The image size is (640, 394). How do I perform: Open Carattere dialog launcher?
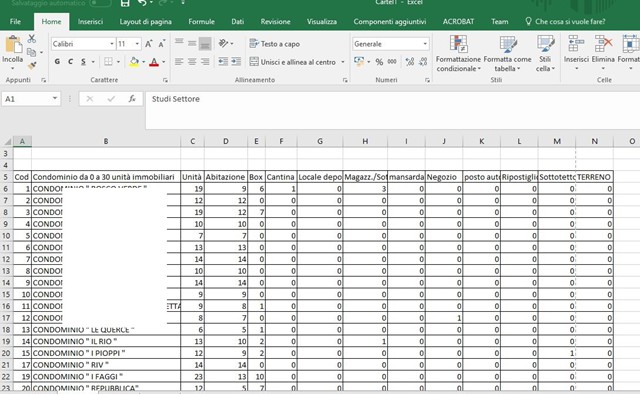coord(165,80)
